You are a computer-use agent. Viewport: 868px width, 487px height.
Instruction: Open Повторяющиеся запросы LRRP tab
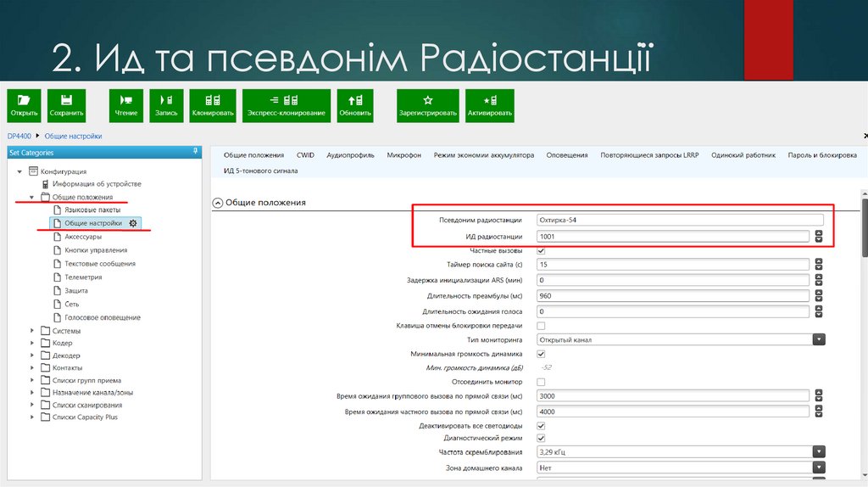click(649, 155)
